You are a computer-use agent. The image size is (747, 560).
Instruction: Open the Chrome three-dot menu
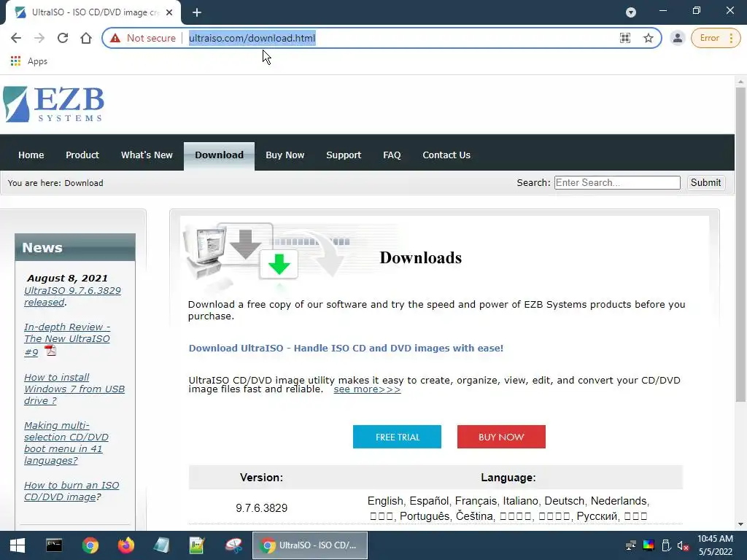point(731,38)
